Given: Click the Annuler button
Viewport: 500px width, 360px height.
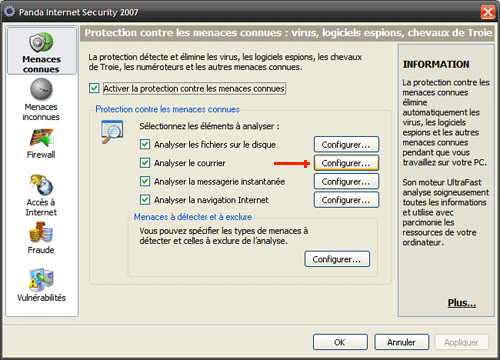Looking at the screenshot, I should tap(401, 342).
